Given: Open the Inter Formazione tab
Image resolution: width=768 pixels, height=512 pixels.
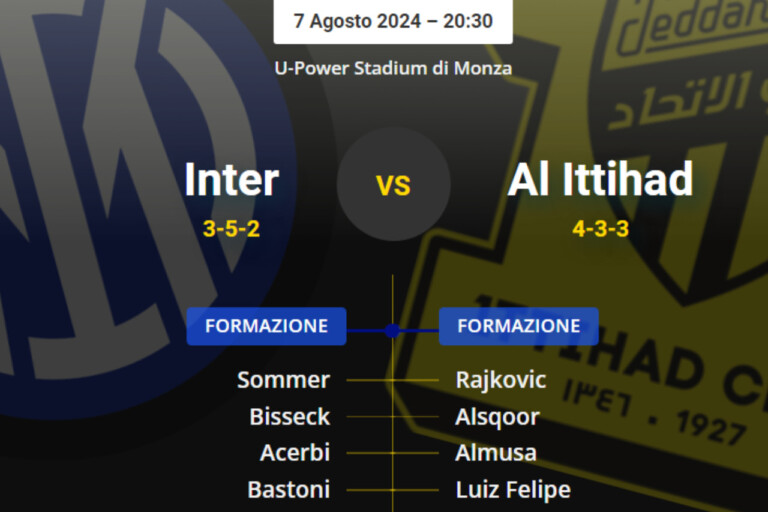Looking at the screenshot, I should click(x=266, y=326).
